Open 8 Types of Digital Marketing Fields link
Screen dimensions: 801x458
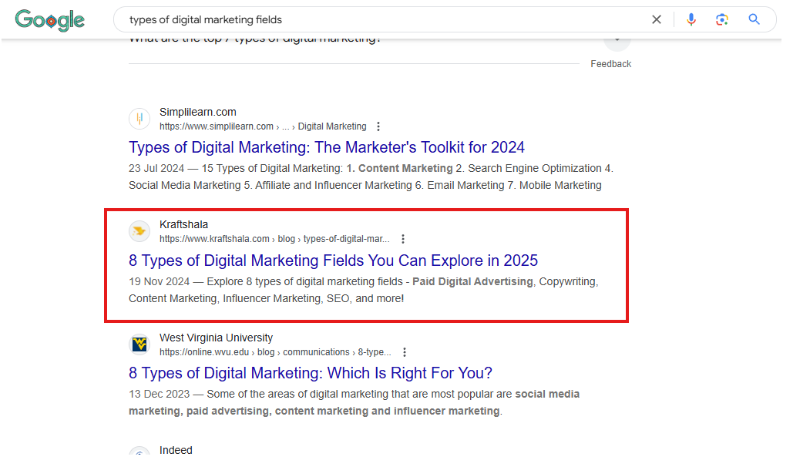333,260
